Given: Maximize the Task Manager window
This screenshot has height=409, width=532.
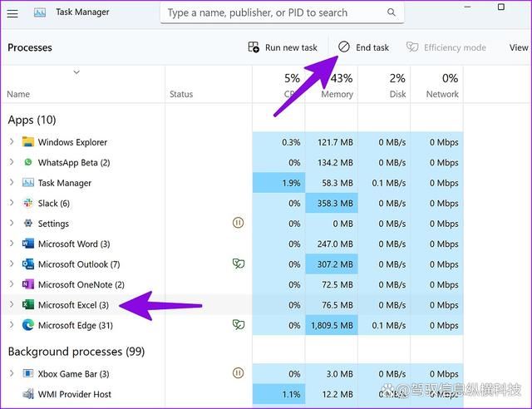Looking at the screenshot, I should coord(501,7).
